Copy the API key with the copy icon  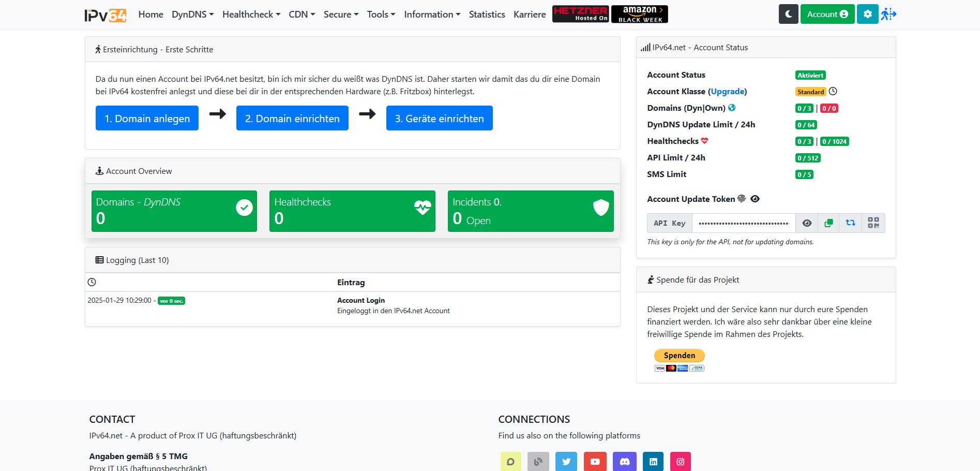828,223
